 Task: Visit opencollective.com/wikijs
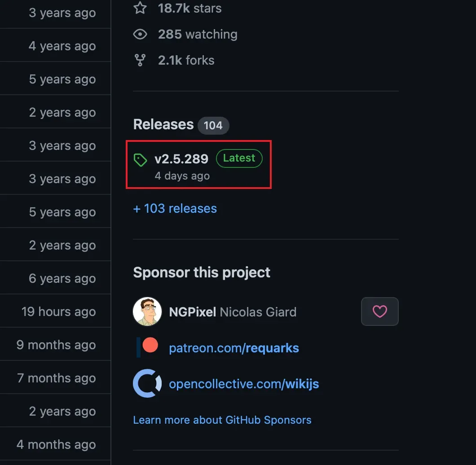tap(244, 384)
